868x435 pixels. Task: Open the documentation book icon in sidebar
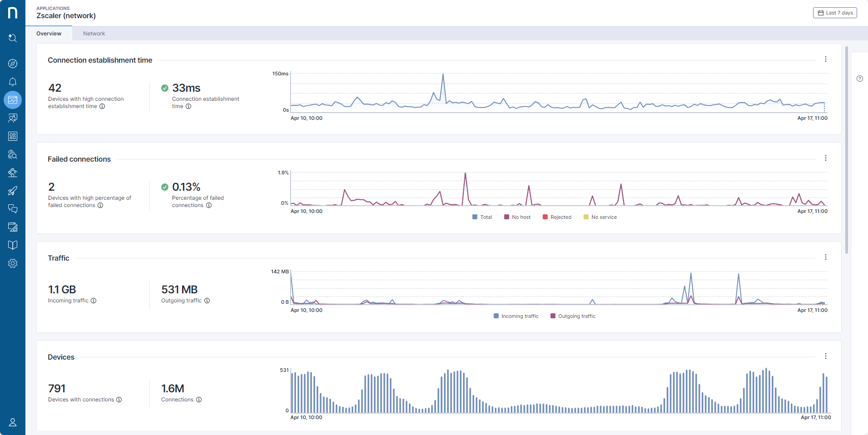pyautogui.click(x=13, y=245)
